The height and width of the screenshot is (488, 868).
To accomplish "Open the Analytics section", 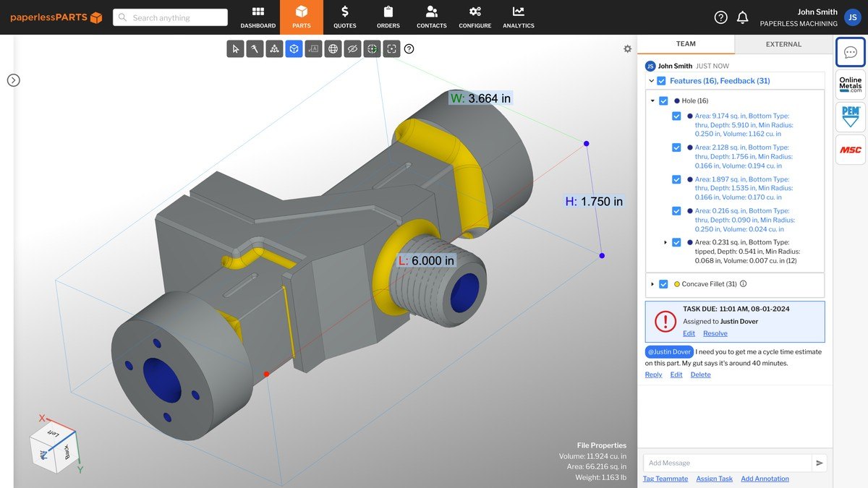I will tap(519, 17).
